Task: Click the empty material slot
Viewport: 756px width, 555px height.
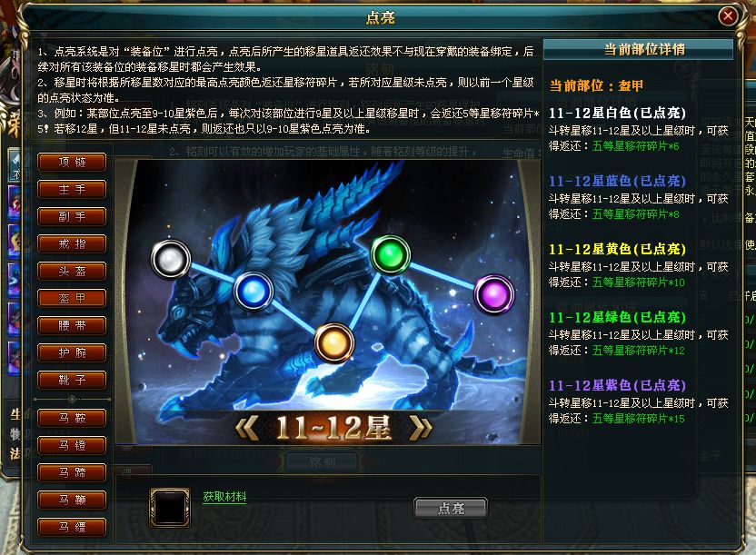Action: tap(170, 507)
